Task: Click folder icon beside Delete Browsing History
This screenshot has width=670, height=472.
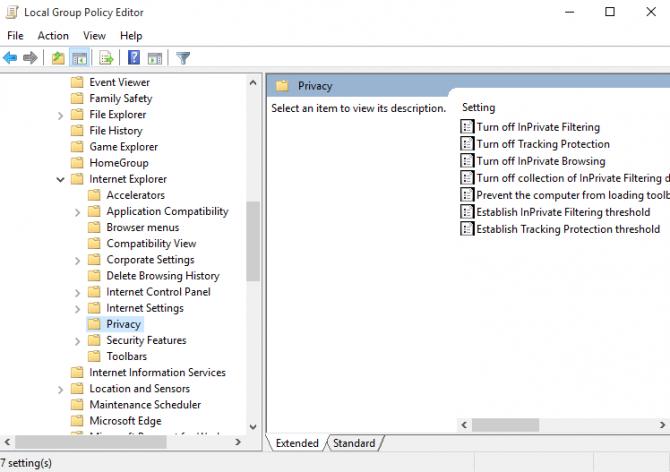Action: 94,276
